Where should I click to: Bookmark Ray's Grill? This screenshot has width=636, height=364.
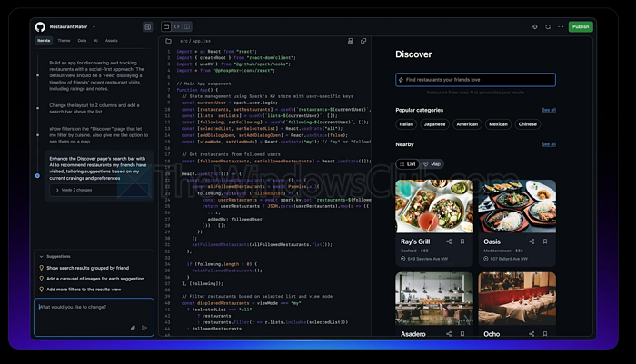462,241
